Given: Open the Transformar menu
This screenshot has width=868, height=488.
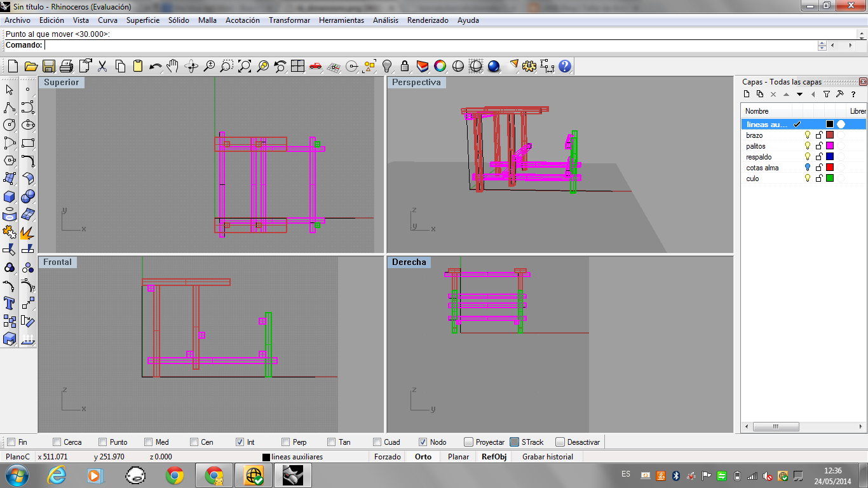Looking at the screenshot, I should pos(289,20).
